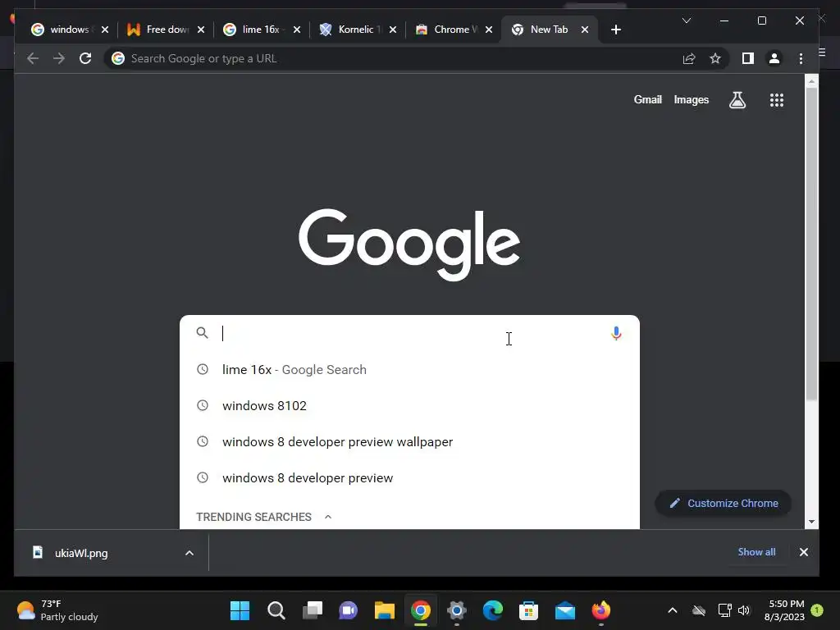The height and width of the screenshot is (630, 840).
Task: Launch Microsoft Edge from the taskbar
Action: click(493, 610)
